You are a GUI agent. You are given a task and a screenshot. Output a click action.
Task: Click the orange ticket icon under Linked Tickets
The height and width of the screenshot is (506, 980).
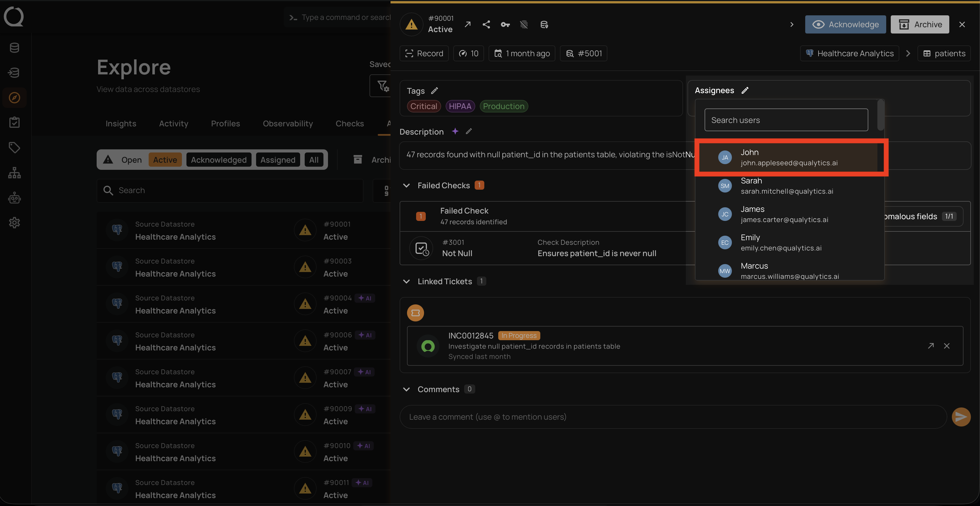pos(416,313)
